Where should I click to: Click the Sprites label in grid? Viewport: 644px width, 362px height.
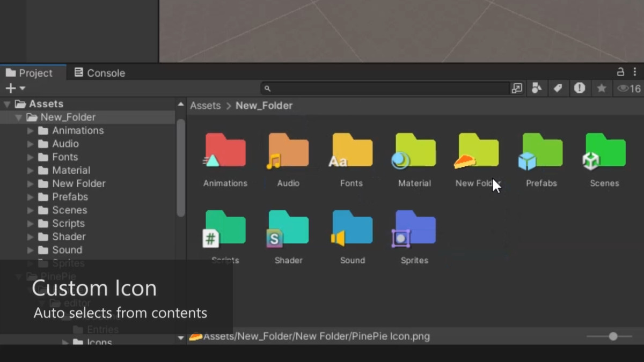tap(414, 261)
